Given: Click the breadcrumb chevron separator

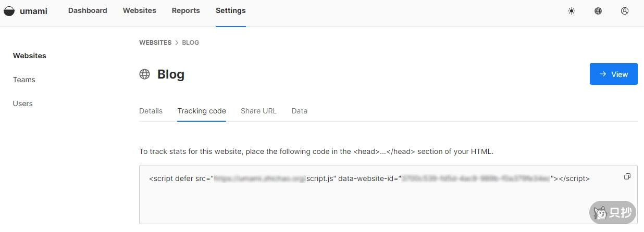Looking at the screenshot, I should tap(177, 43).
